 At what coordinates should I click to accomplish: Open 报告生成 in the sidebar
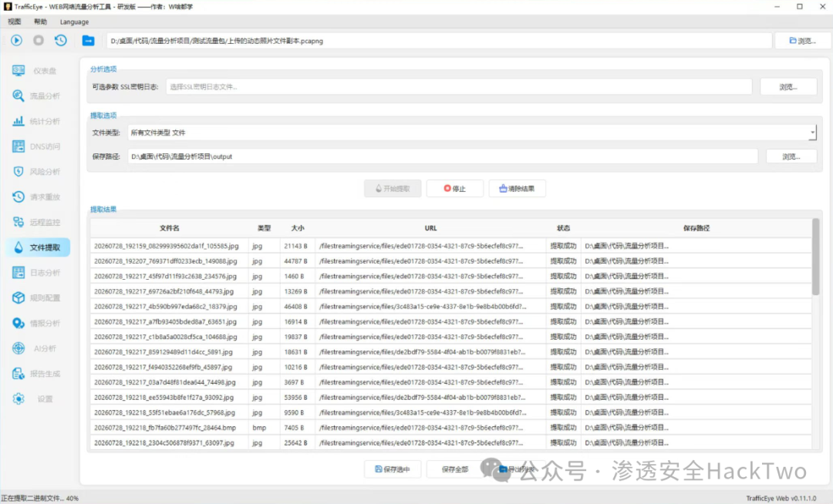pyautogui.click(x=38, y=374)
